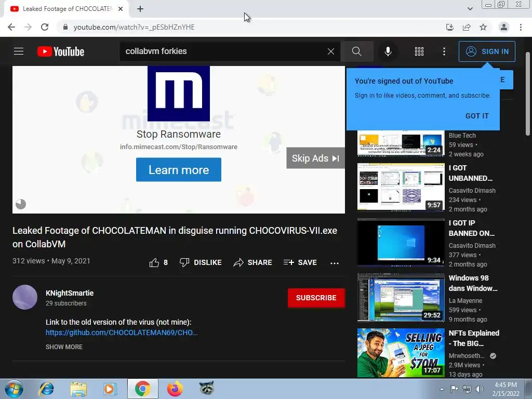Viewport: 532px width, 399px height.
Task: Dismiss the tooltip with GOT IT
Action: [x=477, y=116]
